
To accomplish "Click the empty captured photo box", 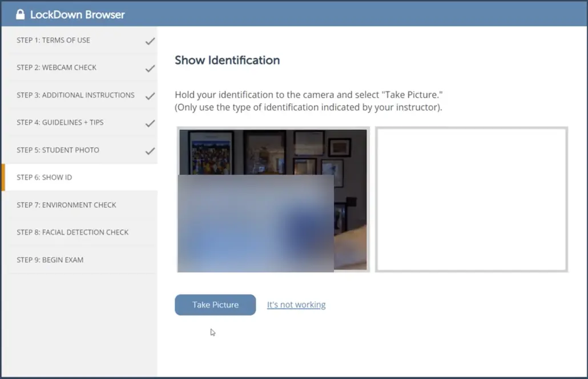I will coord(472,199).
